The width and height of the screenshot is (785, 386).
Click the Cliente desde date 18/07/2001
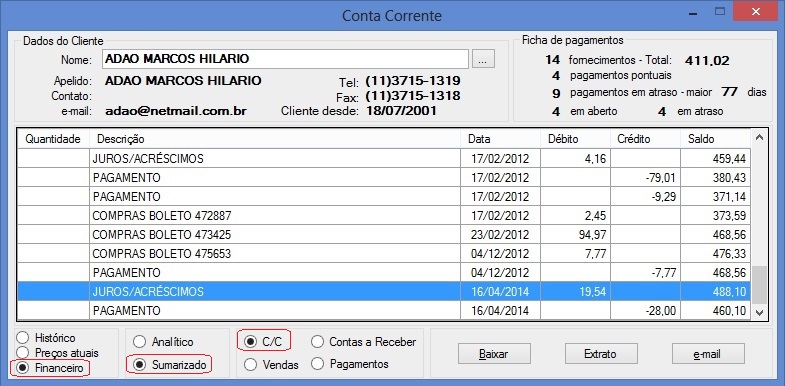click(x=402, y=111)
